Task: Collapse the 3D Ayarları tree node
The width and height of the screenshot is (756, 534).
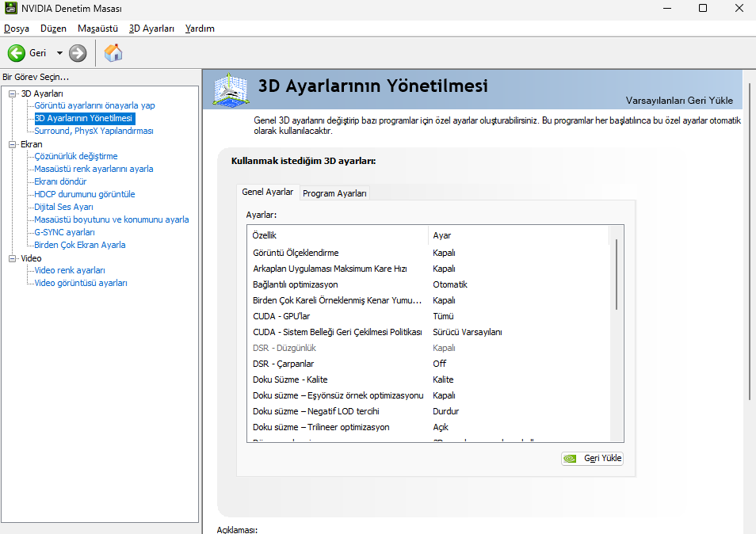Action: [13, 93]
